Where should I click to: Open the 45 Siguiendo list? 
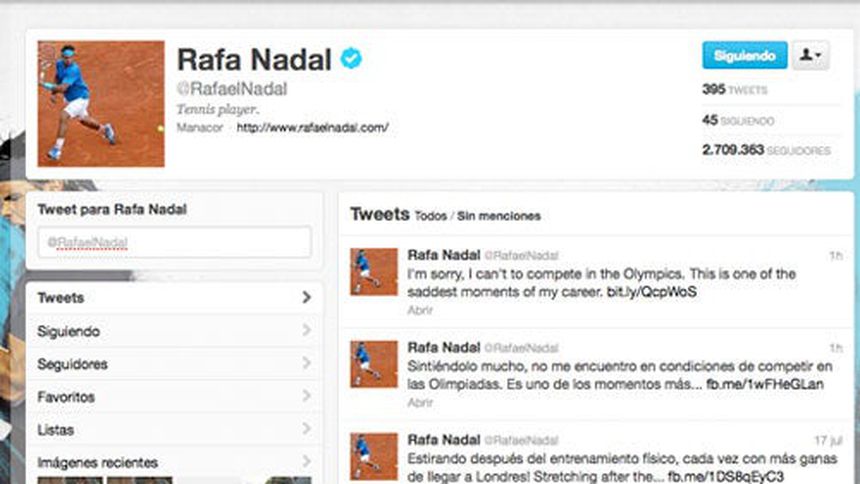739,120
